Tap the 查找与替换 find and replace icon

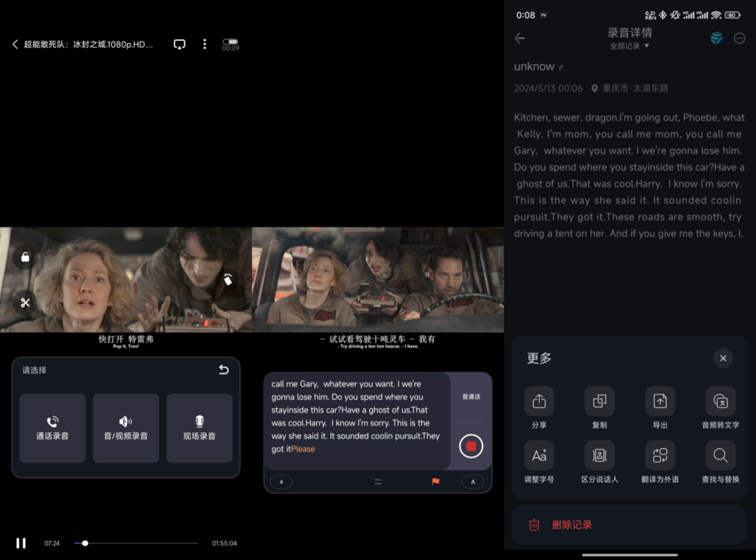720,456
